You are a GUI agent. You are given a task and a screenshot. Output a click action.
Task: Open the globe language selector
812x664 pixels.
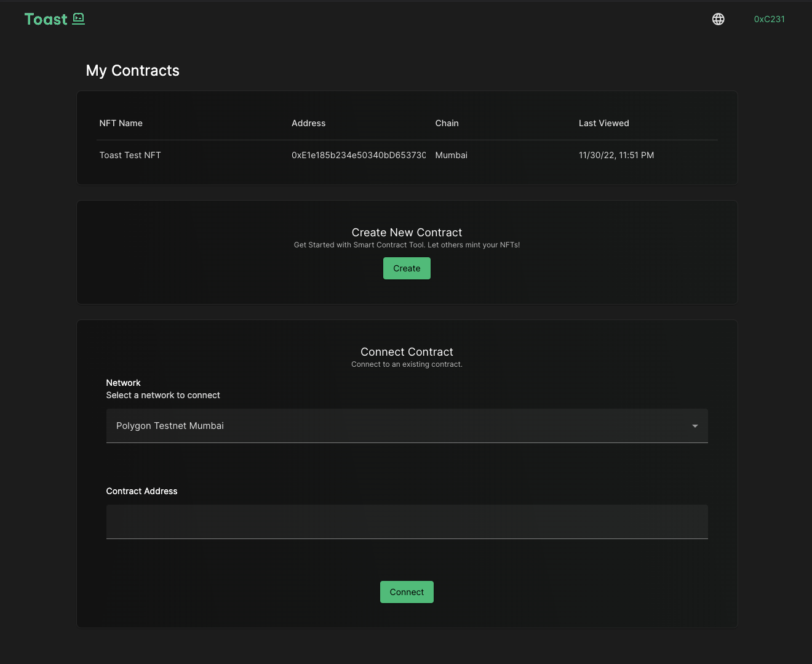[x=718, y=19]
